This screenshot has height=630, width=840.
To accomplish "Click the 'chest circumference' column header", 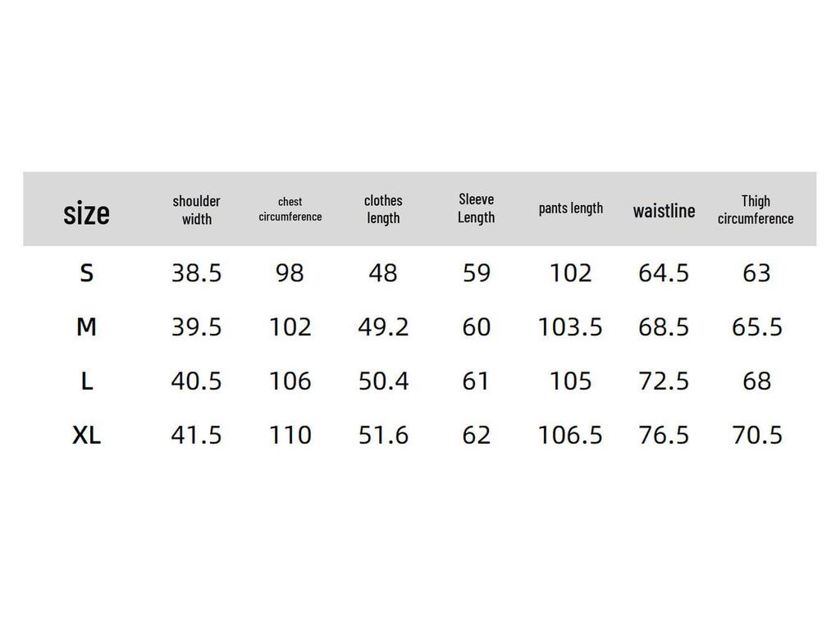I will tap(290, 209).
